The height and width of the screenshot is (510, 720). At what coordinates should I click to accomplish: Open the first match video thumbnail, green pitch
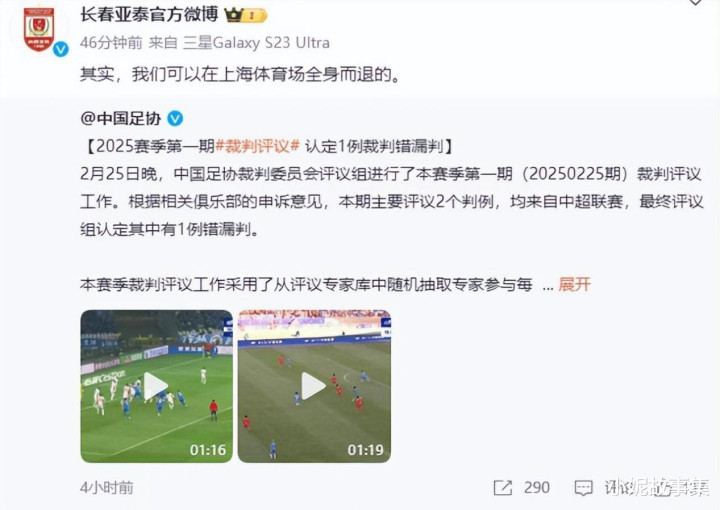(x=157, y=386)
